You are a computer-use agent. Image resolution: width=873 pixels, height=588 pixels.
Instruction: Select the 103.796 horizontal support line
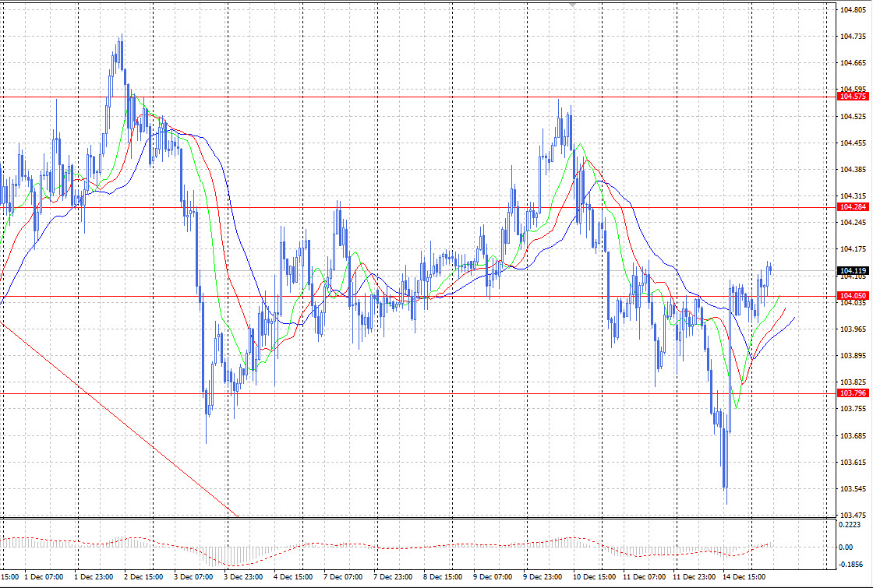point(418,394)
